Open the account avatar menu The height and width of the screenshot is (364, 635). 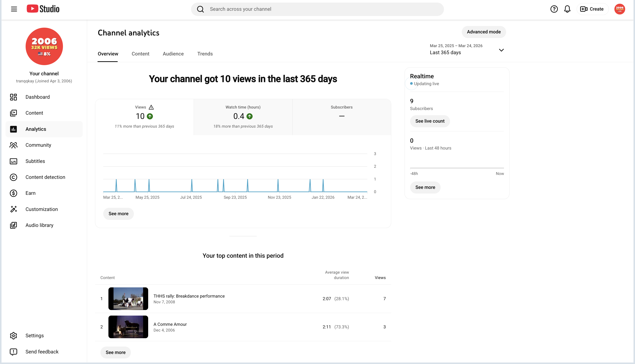(x=619, y=9)
